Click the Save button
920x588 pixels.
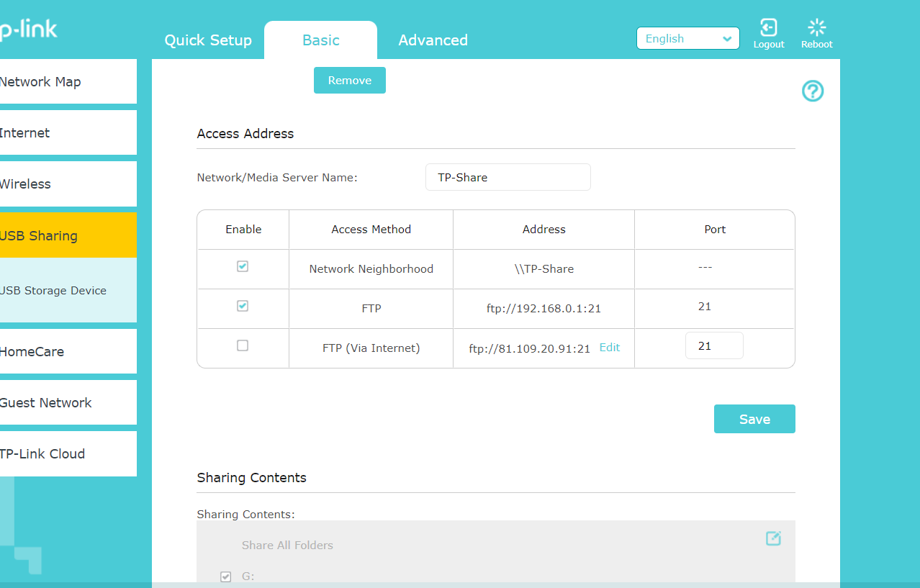[x=754, y=419]
